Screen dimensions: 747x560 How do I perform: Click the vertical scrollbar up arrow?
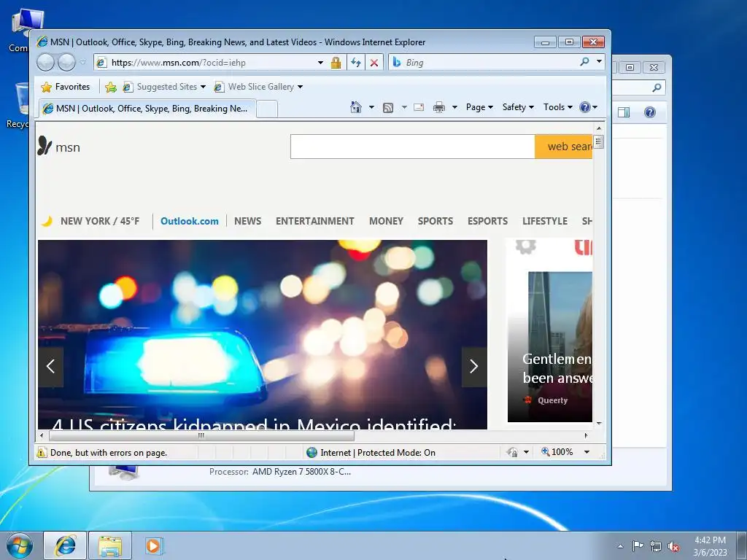point(599,128)
